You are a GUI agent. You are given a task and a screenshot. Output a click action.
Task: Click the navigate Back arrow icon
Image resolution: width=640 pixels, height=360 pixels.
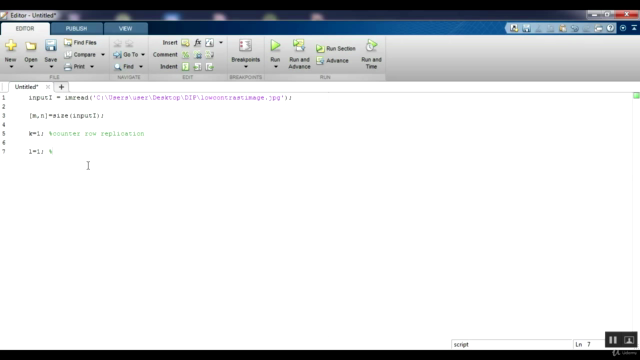tap(118, 43)
